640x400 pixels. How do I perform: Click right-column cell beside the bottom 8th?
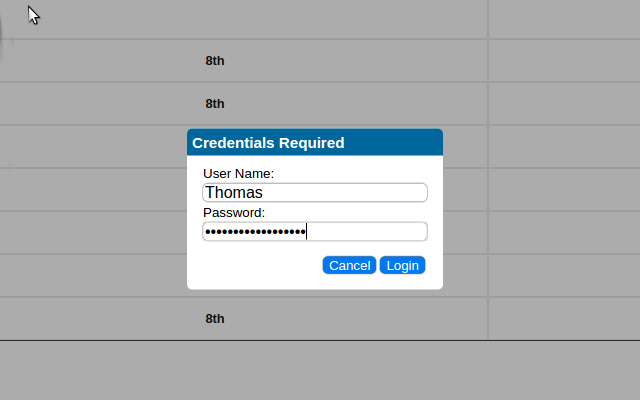click(563, 319)
